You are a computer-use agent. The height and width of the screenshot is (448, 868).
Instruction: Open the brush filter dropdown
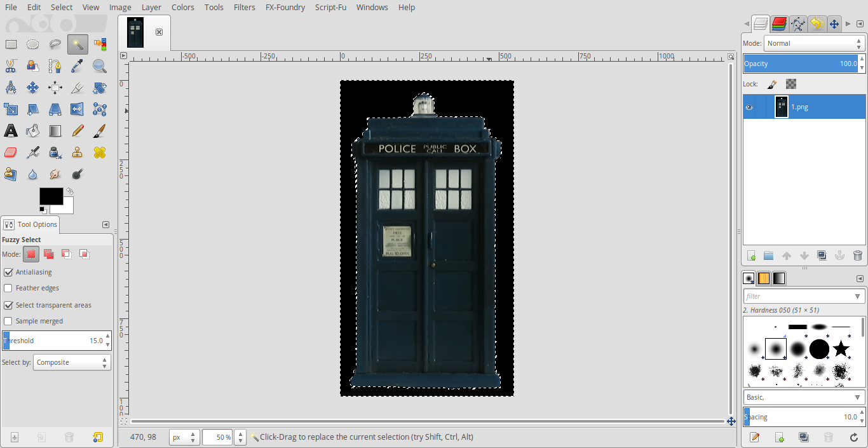coord(859,296)
